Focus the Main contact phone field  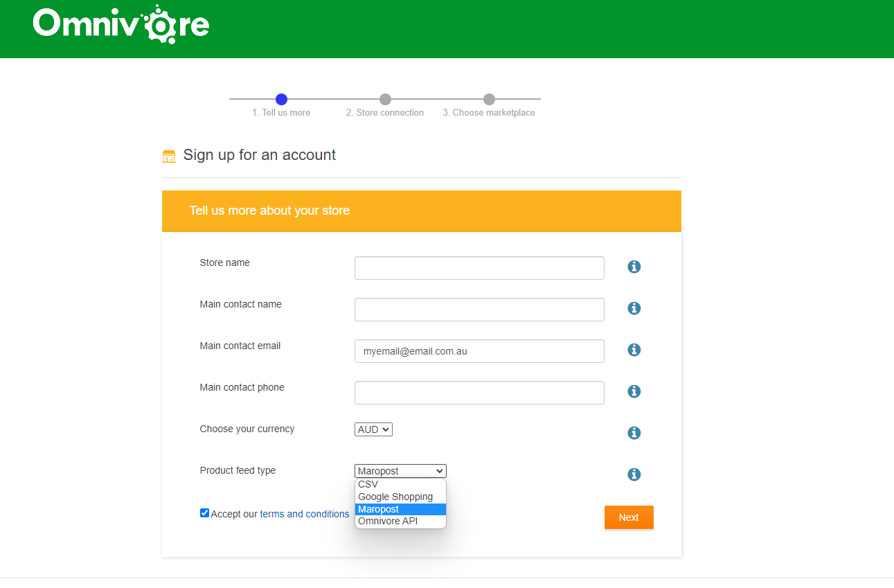479,393
